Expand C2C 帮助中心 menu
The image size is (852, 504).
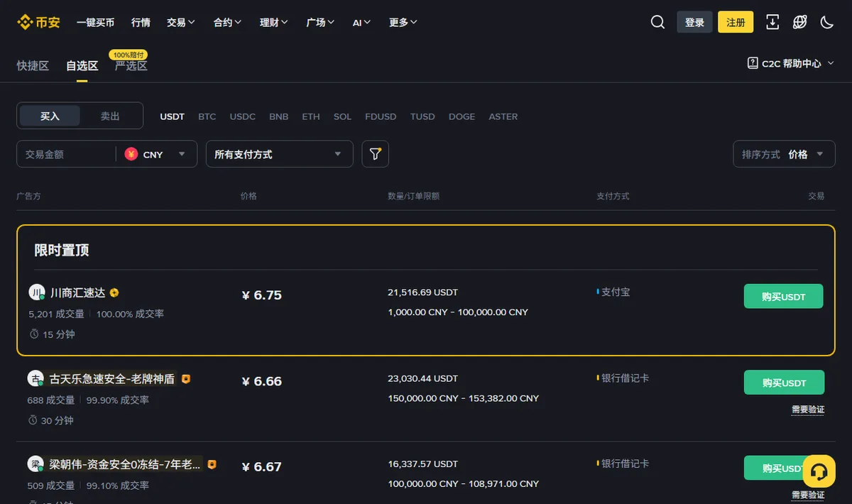[791, 63]
